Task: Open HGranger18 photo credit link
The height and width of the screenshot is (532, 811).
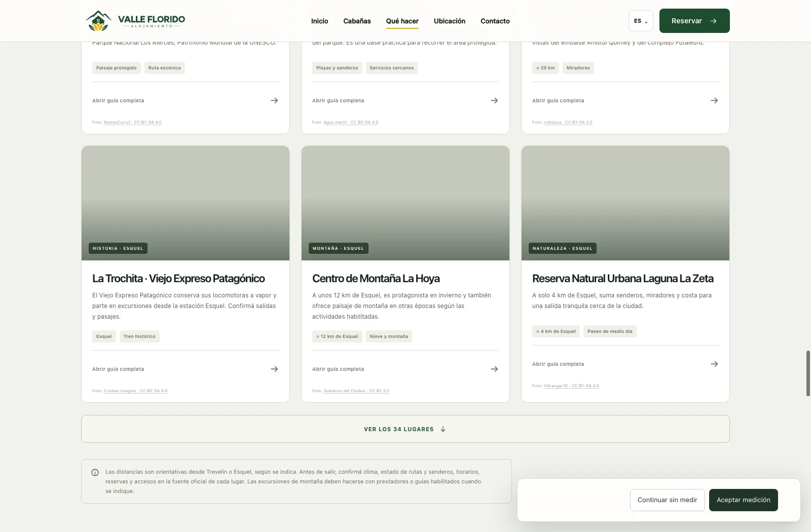Action: pyautogui.click(x=571, y=386)
